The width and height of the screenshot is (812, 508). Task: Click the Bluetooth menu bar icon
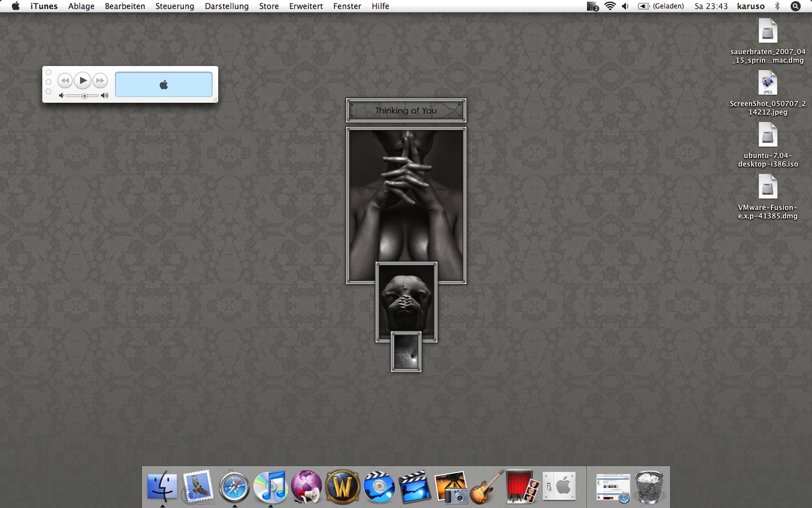pos(777,6)
